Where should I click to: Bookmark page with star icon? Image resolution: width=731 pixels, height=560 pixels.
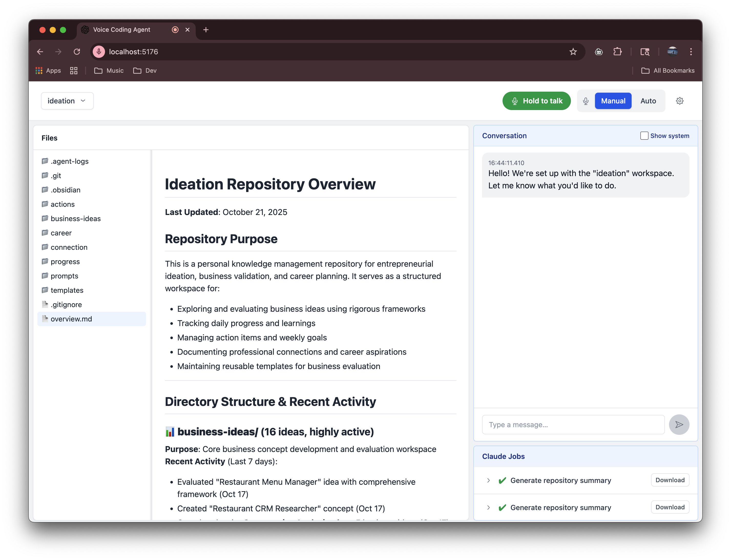(x=573, y=52)
